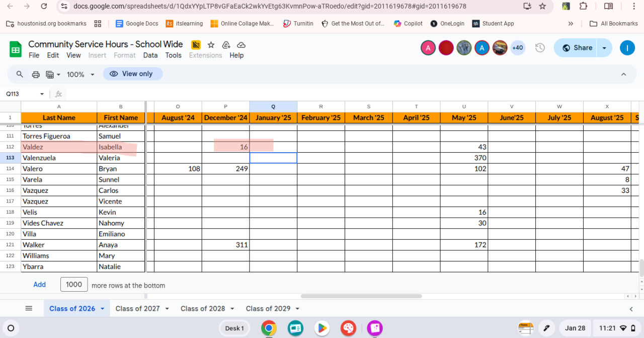The height and width of the screenshot is (338, 644).
Task: Open the Turnitin bookmark
Action: [298, 24]
